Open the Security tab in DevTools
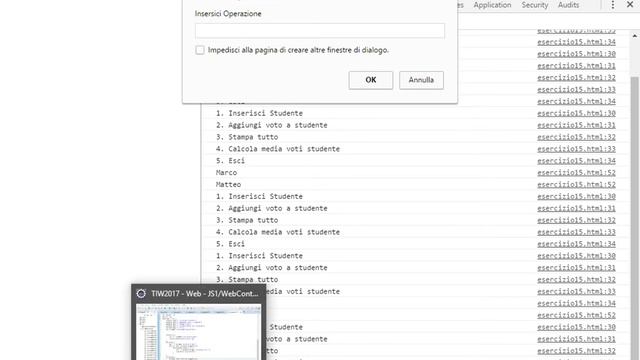Screen dimensions: 640x360 click(534, 5)
